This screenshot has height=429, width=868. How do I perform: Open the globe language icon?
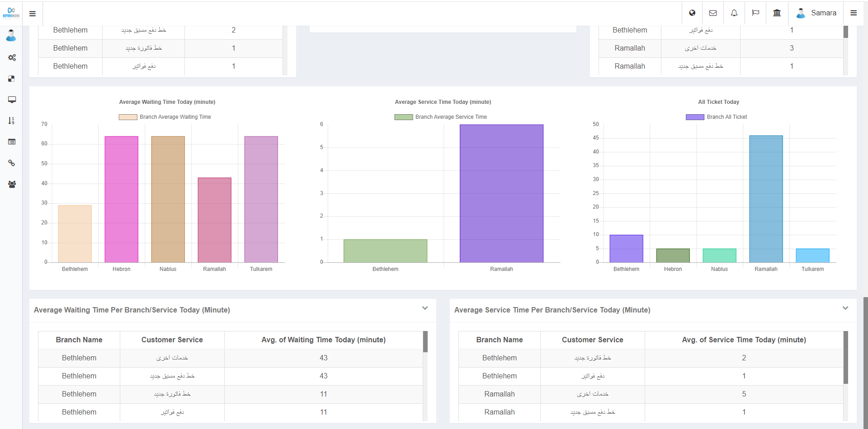pos(692,13)
